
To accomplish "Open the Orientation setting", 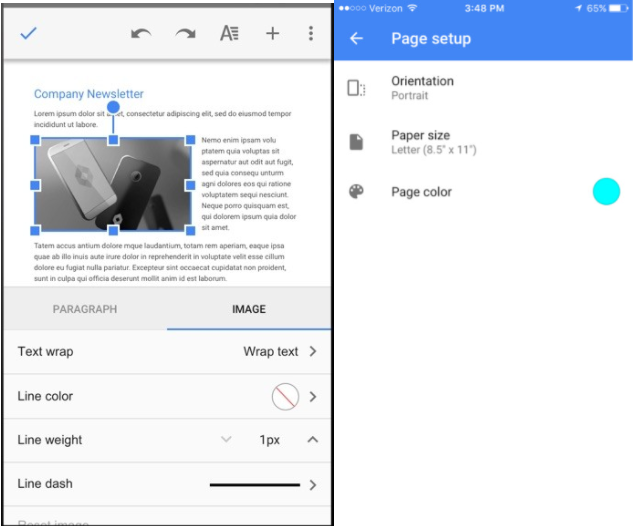I will tap(484, 88).
